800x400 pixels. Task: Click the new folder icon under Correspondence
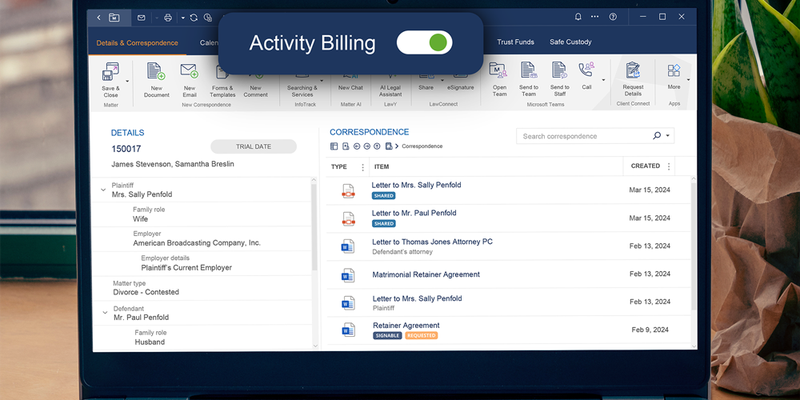345,146
